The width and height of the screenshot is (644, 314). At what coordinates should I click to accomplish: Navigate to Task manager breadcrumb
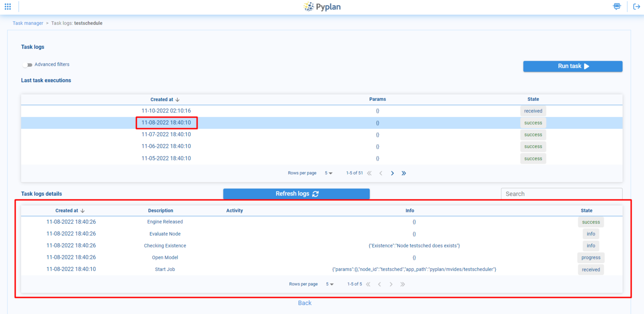[x=28, y=23]
